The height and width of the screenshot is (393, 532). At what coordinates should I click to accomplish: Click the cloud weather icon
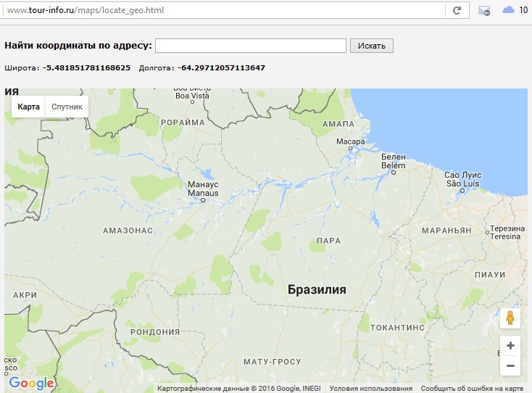pyautogui.click(x=508, y=10)
